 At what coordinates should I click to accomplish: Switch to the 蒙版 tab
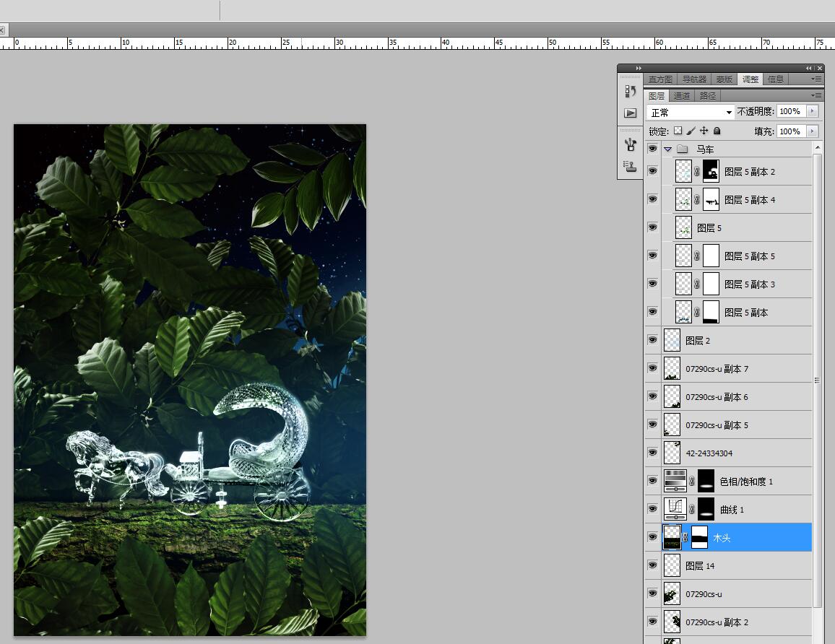[x=724, y=79]
